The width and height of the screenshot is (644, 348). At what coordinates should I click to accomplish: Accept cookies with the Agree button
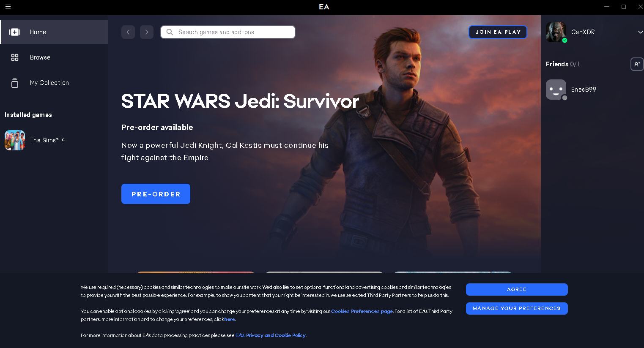(x=517, y=289)
